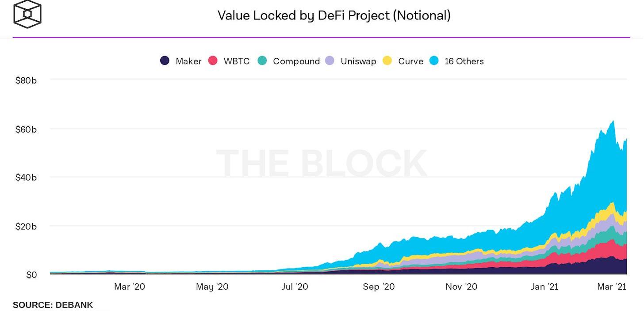The height and width of the screenshot is (311, 644).
Task: Hide WBTC series via legend label
Action: (x=237, y=61)
